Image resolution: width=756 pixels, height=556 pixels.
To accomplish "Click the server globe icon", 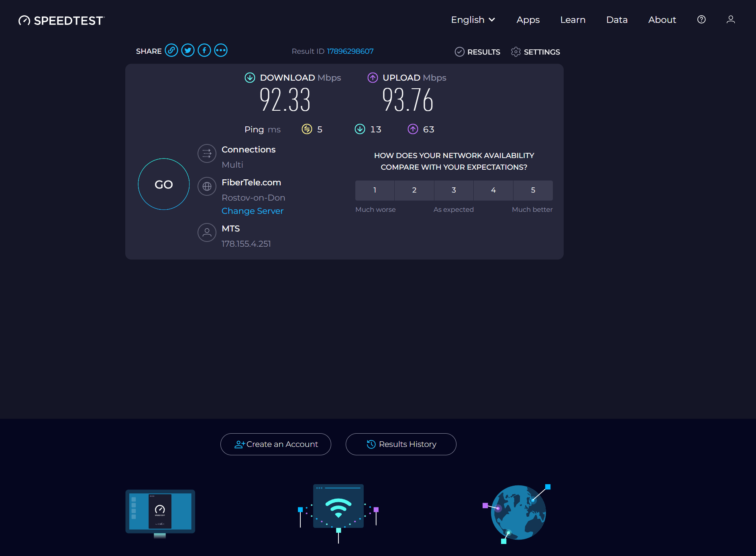I will coord(207,186).
